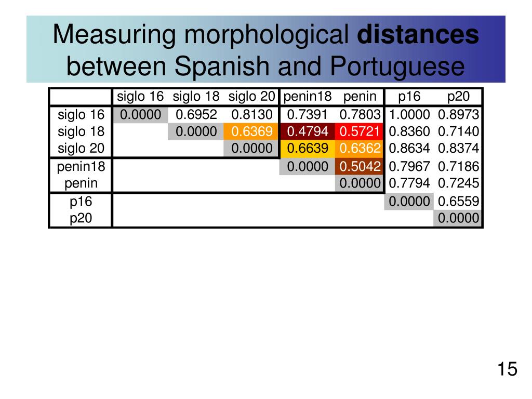Select the gray 0.0000 cell in the penin18 row
Viewport: 532px width, 399px height.
click(x=307, y=167)
